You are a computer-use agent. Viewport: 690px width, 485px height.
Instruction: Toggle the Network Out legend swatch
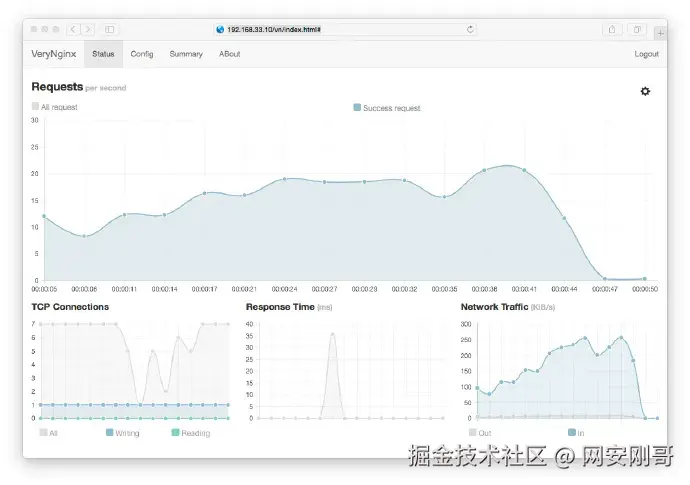pyautogui.click(x=473, y=432)
